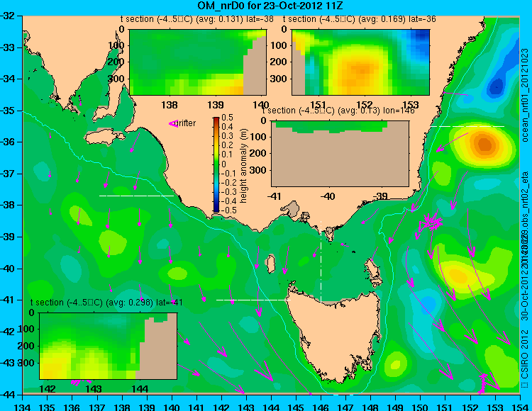Click the height anomaly color bar
Screen dimensions: 532x411
[x=216, y=164]
